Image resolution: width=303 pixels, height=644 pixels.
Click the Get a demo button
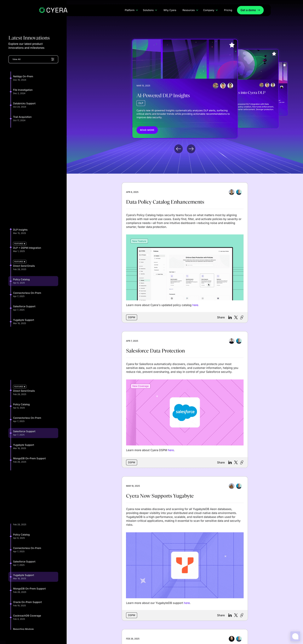coord(250,10)
